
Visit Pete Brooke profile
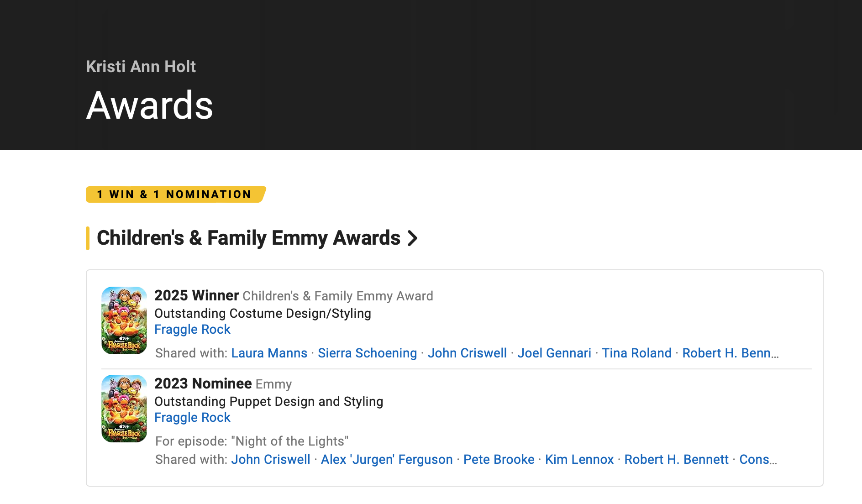click(499, 459)
